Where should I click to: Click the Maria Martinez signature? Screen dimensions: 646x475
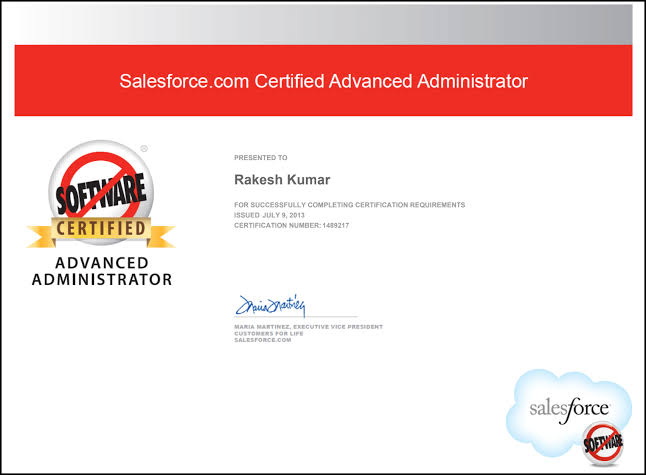(270, 306)
